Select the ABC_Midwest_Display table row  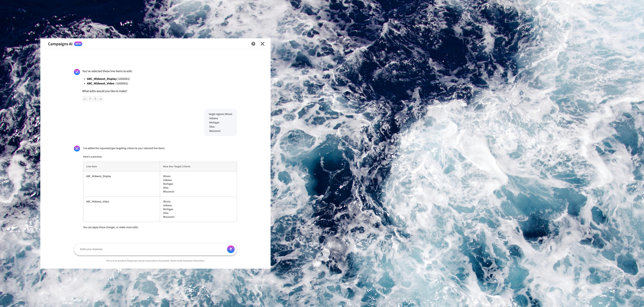click(98, 176)
